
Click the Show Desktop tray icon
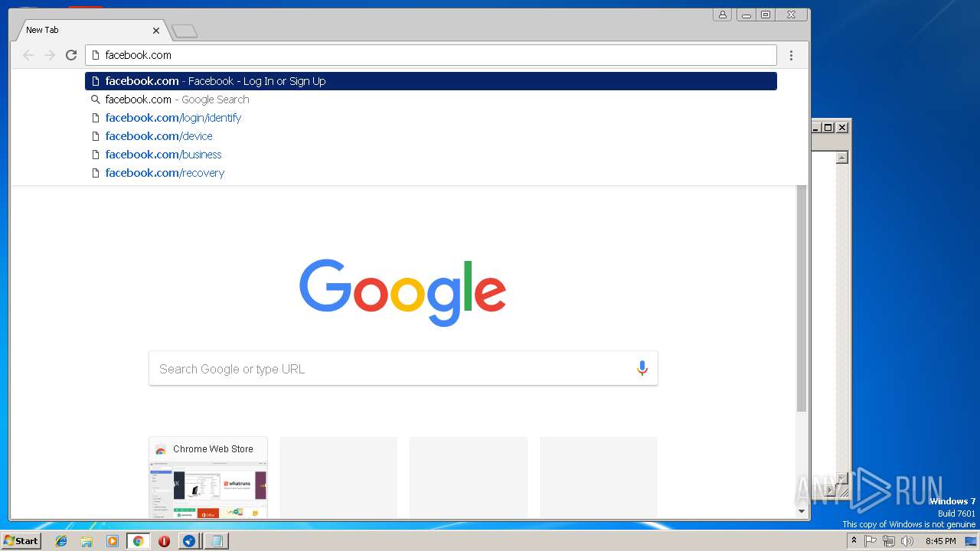point(971,541)
